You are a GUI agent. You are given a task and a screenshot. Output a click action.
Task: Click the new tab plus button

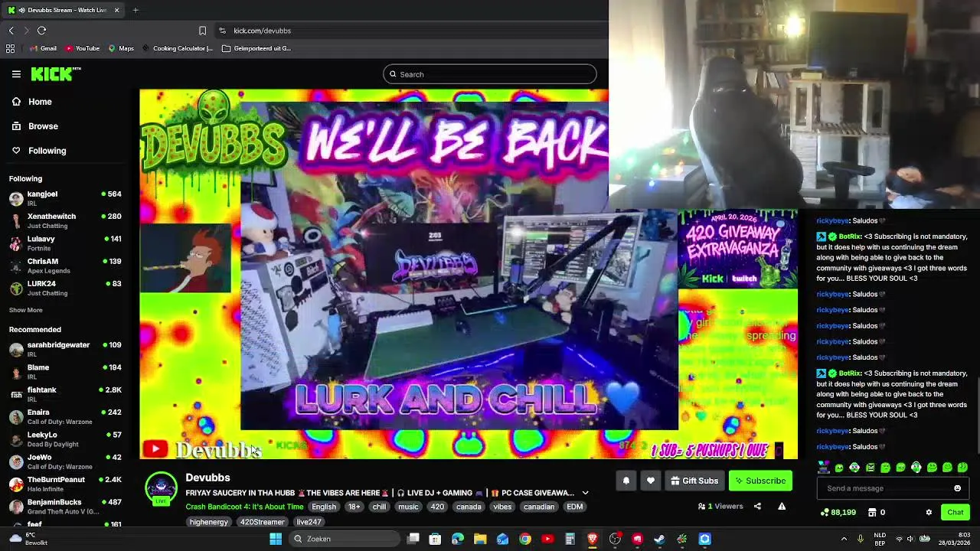click(x=136, y=10)
